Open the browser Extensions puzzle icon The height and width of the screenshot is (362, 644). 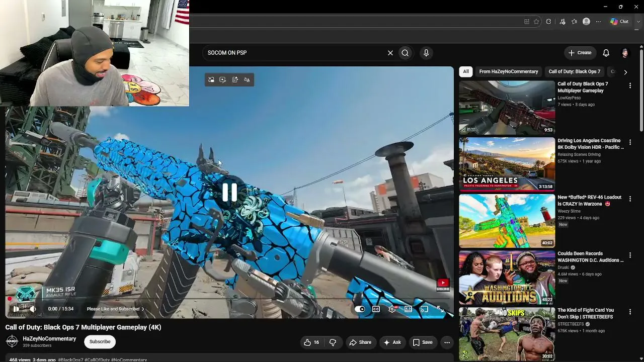tap(548, 22)
